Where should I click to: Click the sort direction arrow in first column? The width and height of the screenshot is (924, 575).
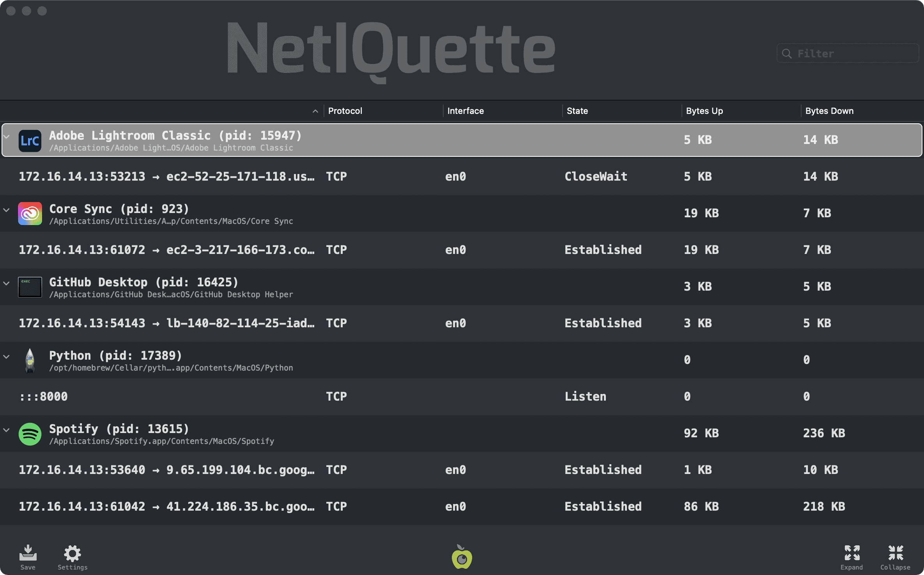point(315,111)
